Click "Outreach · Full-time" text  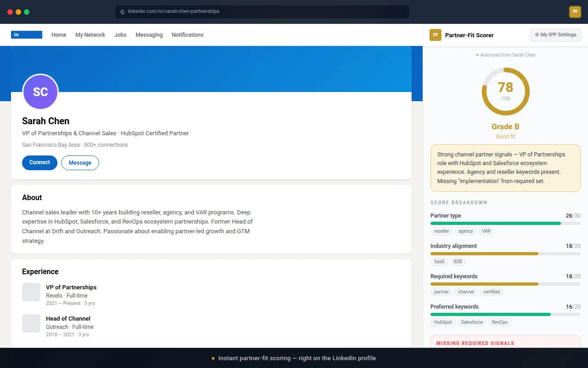coord(69,327)
